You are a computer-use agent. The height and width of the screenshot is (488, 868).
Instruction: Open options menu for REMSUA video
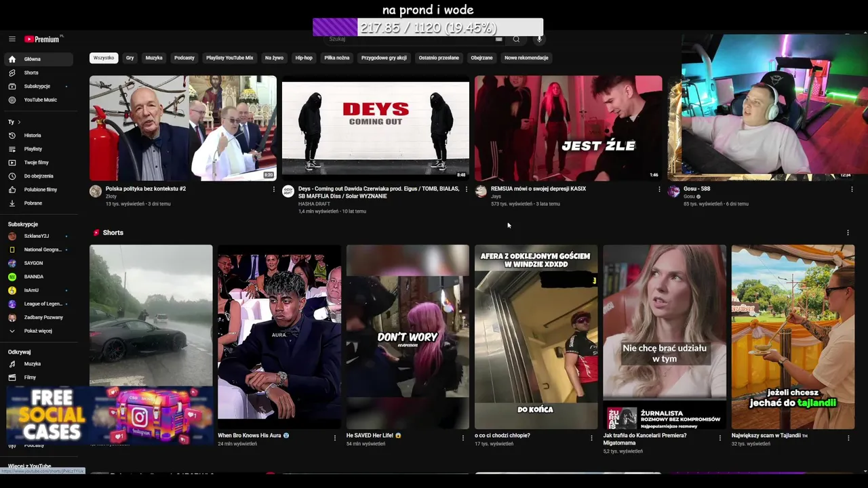pyautogui.click(x=659, y=190)
